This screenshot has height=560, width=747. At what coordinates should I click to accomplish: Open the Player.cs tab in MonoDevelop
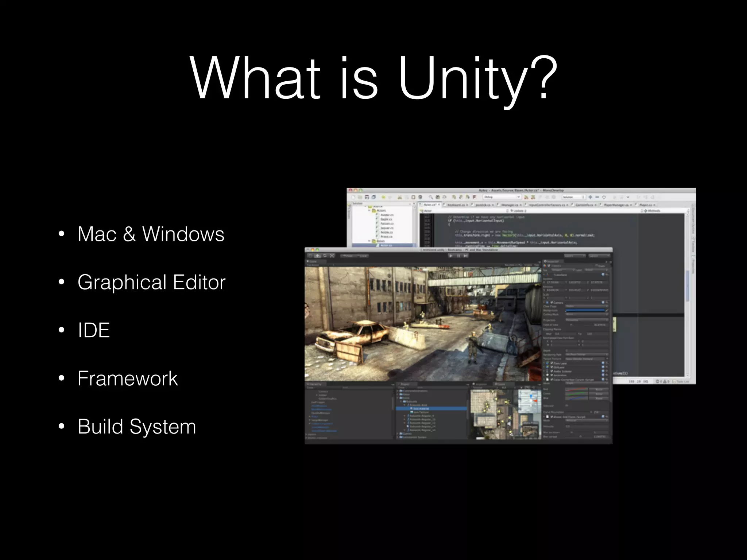pyautogui.click(x=646, y=205)
